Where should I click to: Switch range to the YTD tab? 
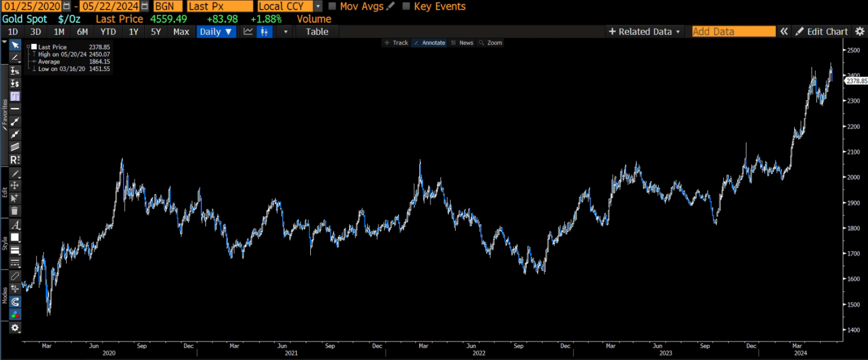[x=108, y=31]
